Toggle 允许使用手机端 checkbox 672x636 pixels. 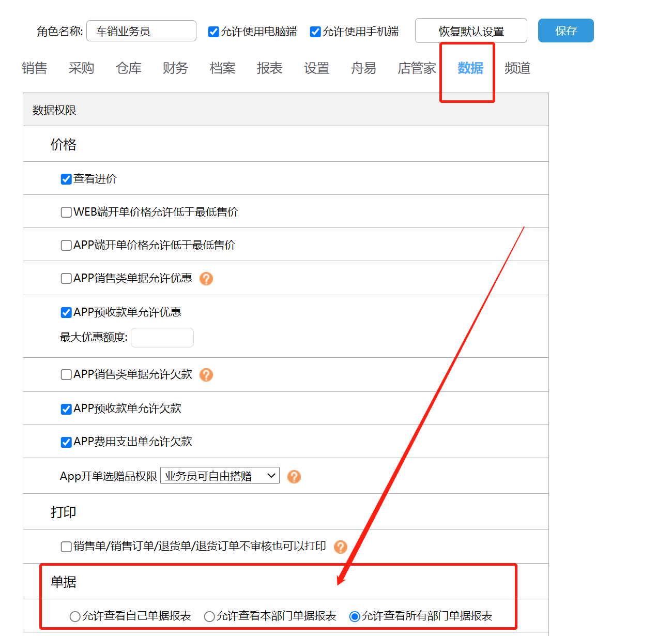(x=315, y=32)
